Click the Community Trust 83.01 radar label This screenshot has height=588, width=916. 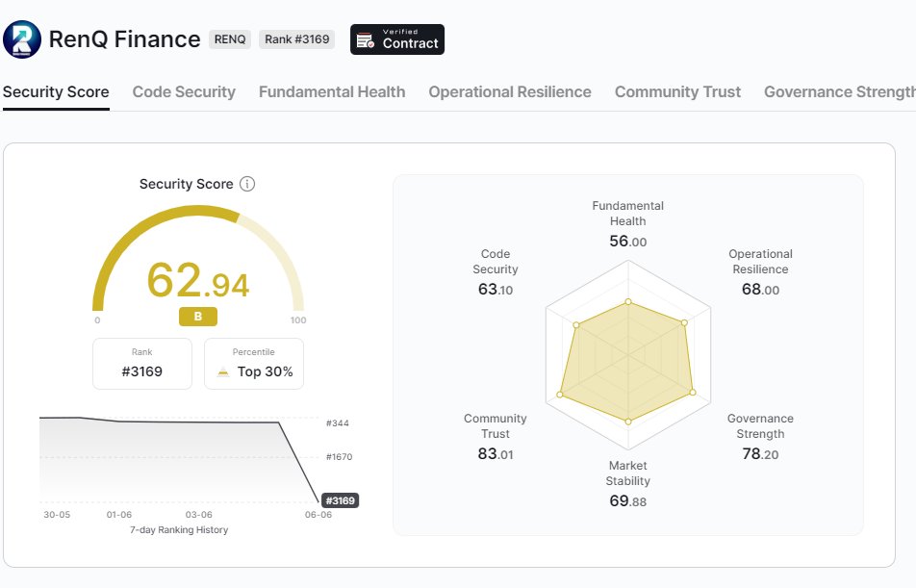pyautogui.click(x=496, y=437)
